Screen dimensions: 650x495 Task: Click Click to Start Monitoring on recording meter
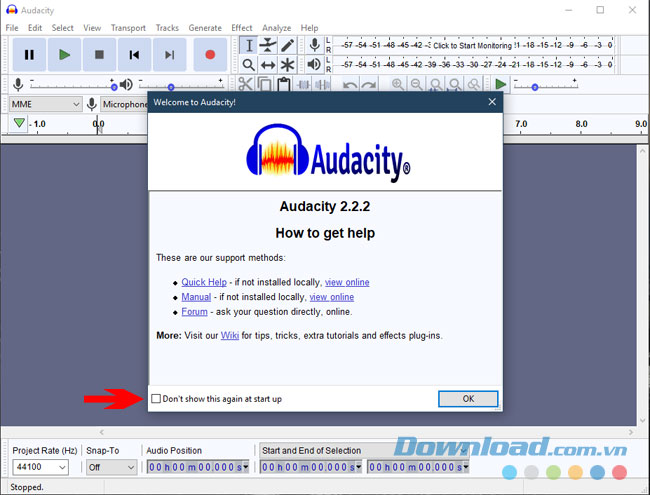point(473,45)
